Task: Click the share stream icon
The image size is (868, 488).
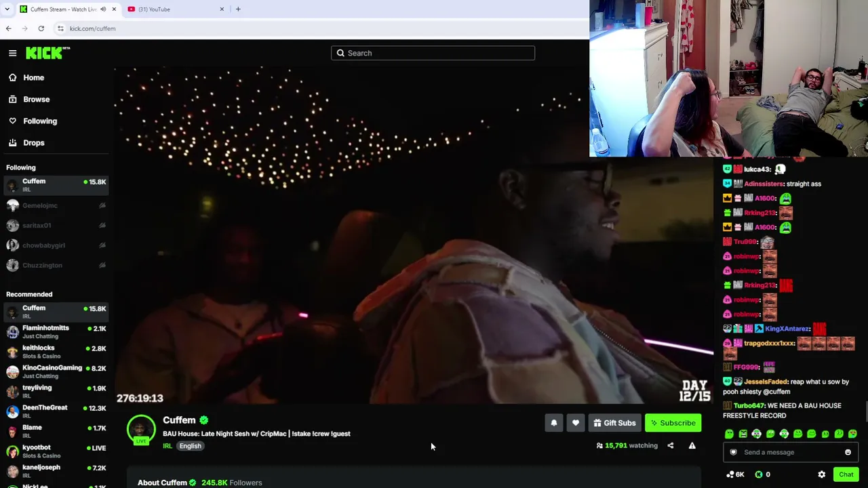Action: point(670,445)
